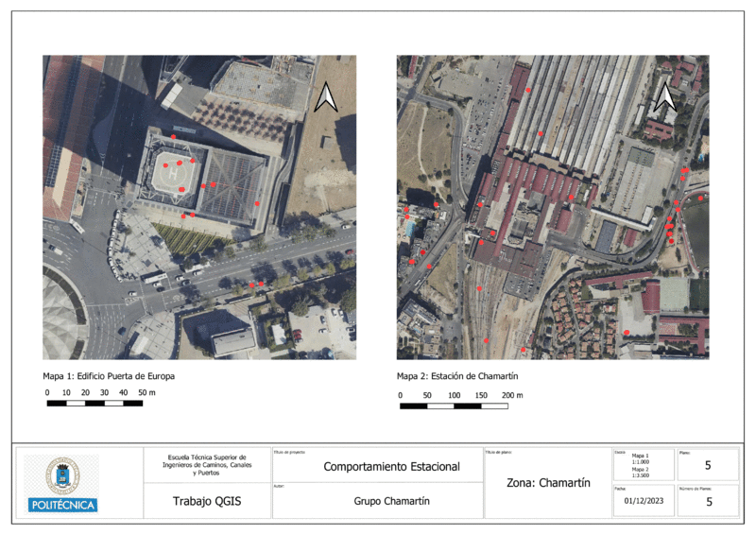Viewport: 756px width, 535px height.
Task: Click the 'Zona: Chamartín' plan title
Action: click(x=548, y=483)
